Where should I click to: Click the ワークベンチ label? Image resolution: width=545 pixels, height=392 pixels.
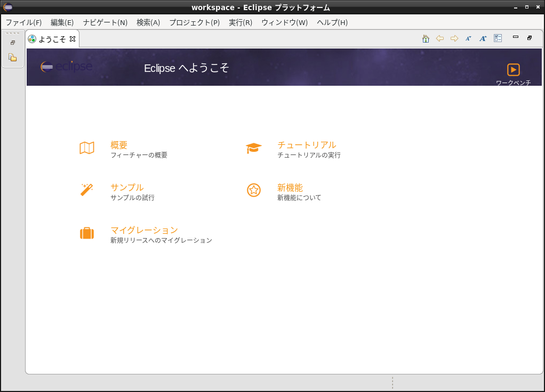pos(514,83)
